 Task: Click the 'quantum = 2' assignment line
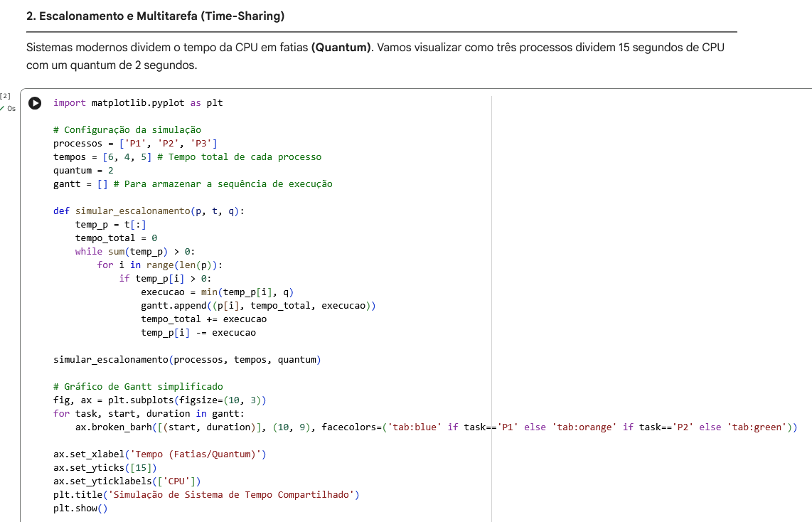[83, 171]
